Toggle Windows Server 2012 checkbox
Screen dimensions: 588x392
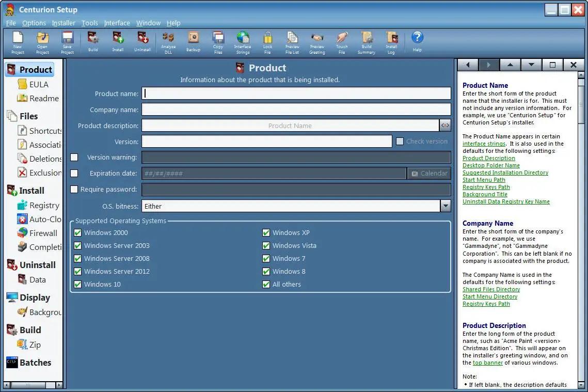77,271
